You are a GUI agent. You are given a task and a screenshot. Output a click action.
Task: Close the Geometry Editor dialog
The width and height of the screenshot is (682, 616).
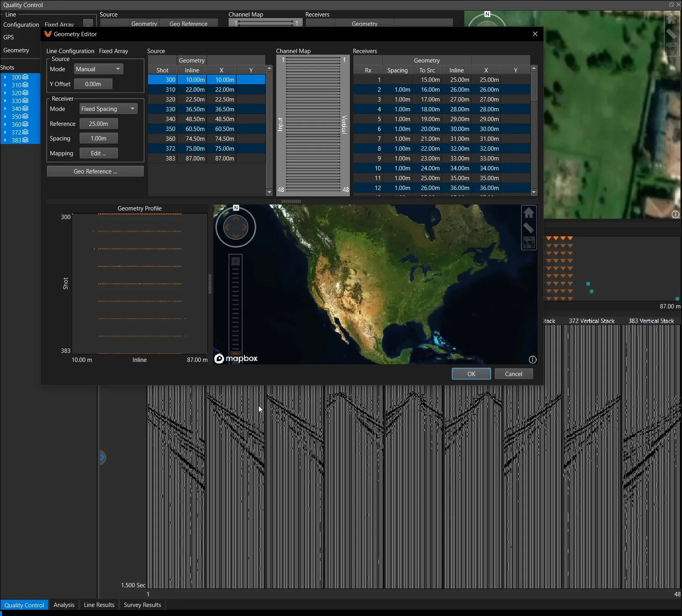[535, 34]
